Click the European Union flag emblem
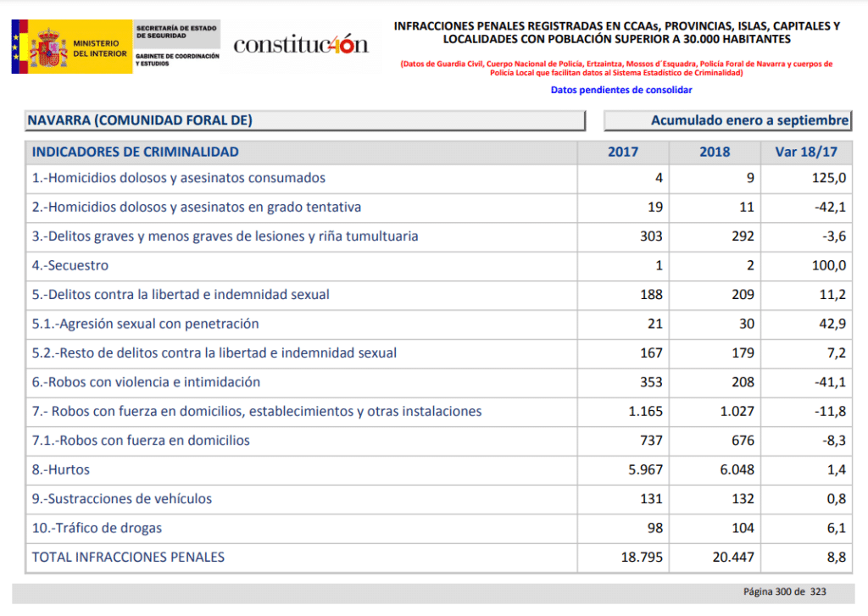The height and width of the screenshot is (616, 868). (16, 47)
